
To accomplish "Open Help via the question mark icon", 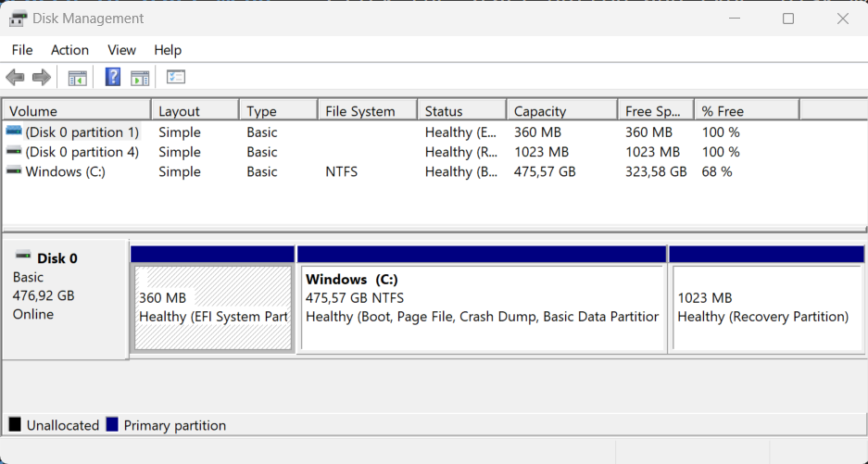I will coord(113,77).
